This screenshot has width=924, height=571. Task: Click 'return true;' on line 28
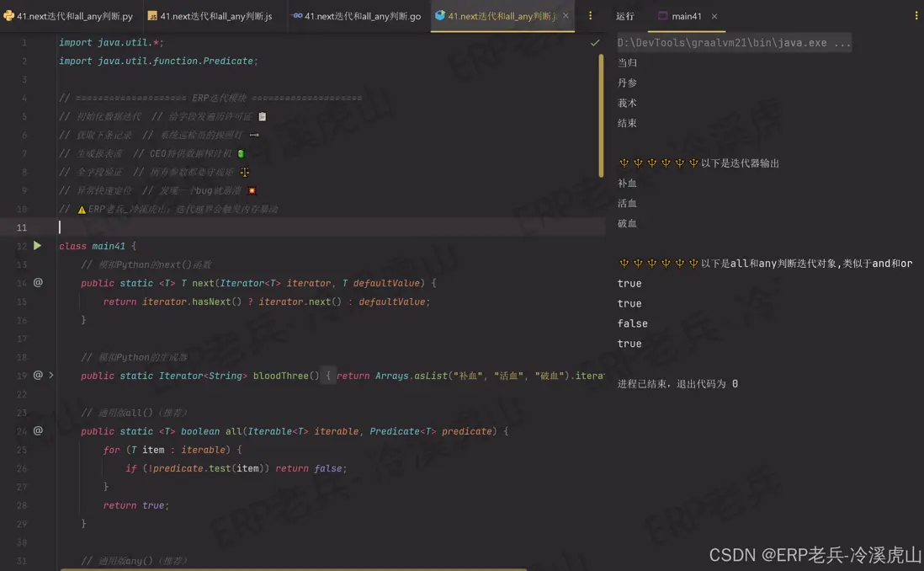[136, 505]
